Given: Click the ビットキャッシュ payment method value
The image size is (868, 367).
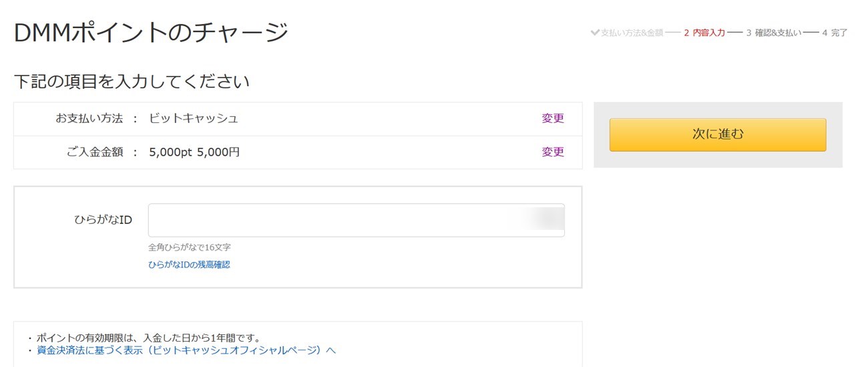Looking at the screenshot, I should [x=194, y=118].
